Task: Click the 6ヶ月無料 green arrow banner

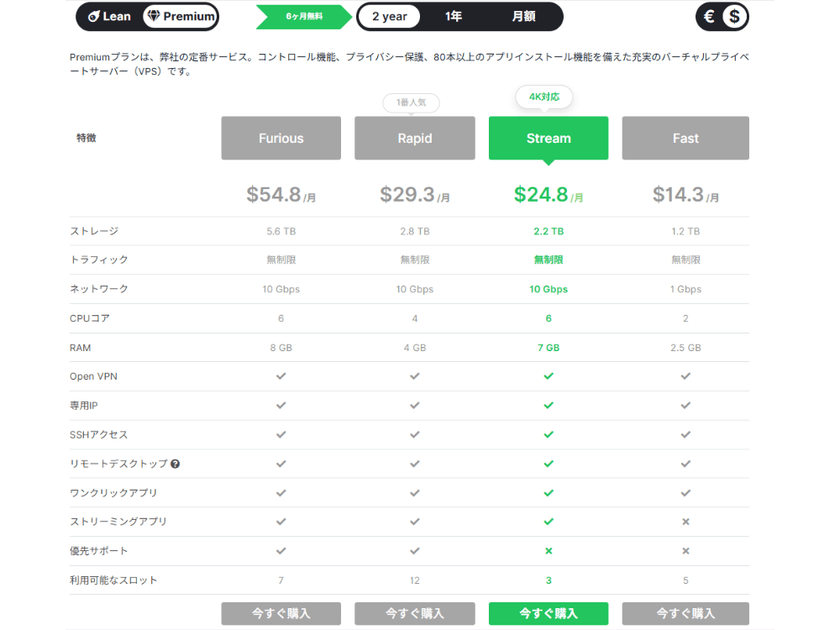Action: click(306, 17)
